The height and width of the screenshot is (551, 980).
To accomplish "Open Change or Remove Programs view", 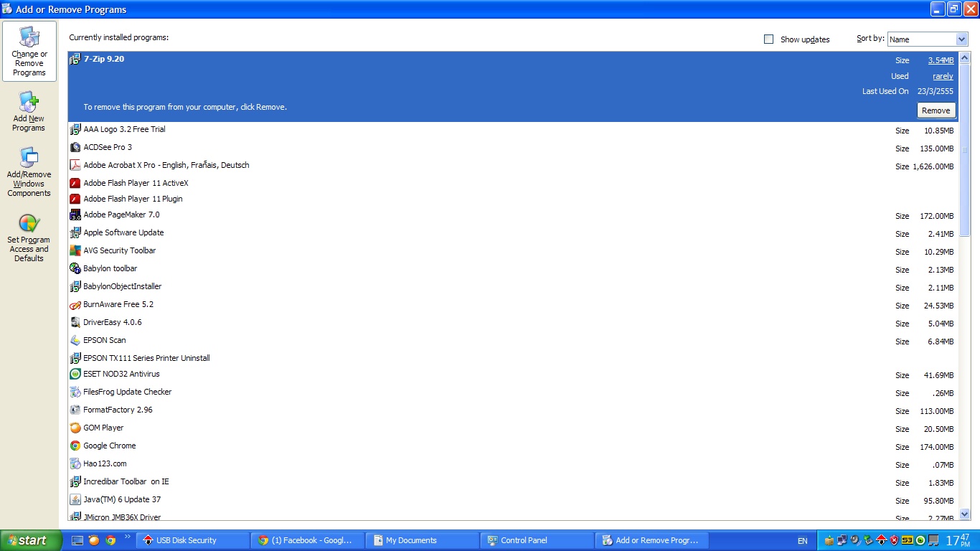I will (x=29, y=52).
